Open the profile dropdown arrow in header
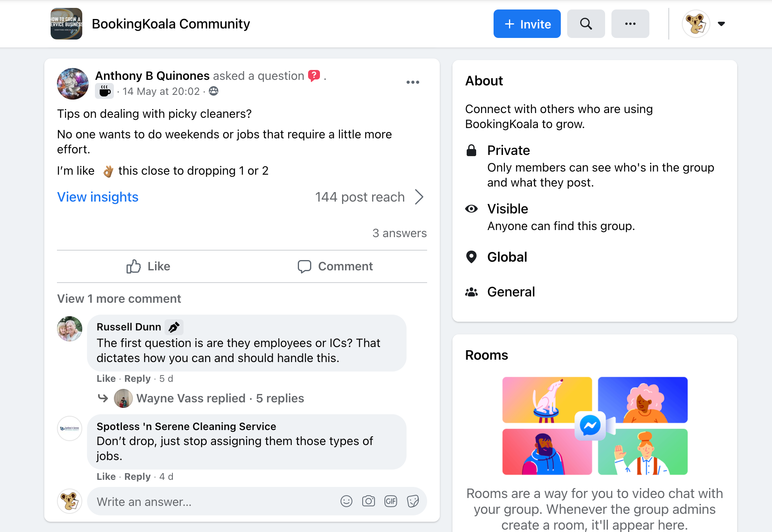The image size is (772, 532). click(721, 24)
